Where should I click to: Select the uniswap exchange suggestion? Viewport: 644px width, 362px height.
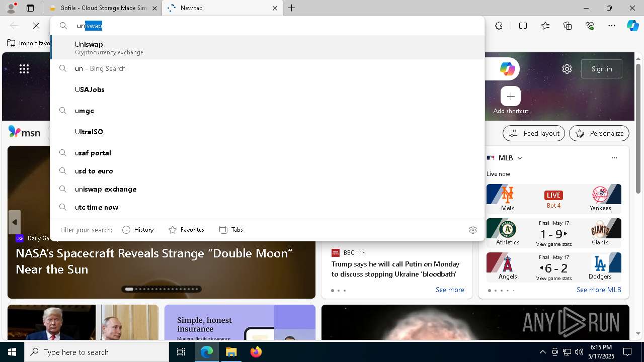(x=267, y=189)
